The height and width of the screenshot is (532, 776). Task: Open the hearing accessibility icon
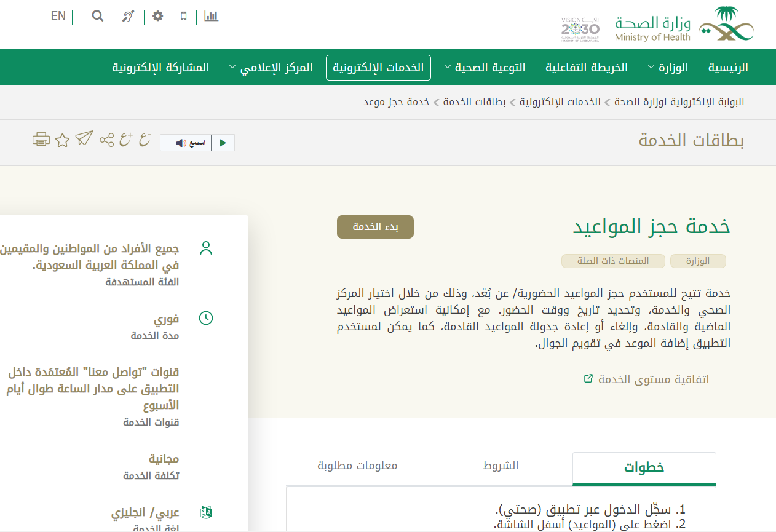tap(129, 17)
